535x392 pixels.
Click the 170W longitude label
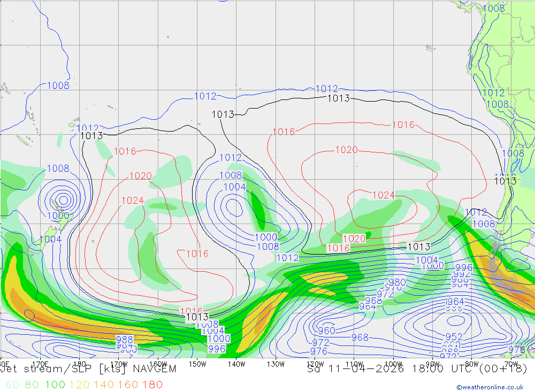tap(119, 364)
